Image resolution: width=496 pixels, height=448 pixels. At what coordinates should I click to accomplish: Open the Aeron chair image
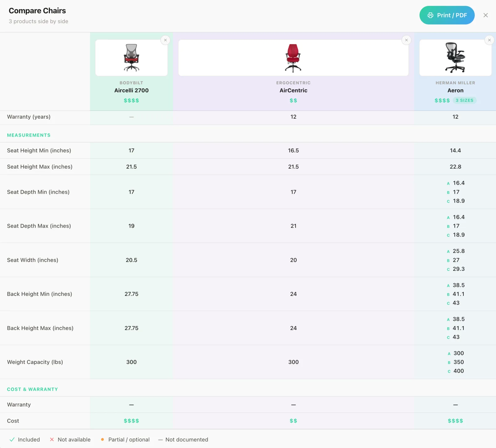click(x=455, y=58)
